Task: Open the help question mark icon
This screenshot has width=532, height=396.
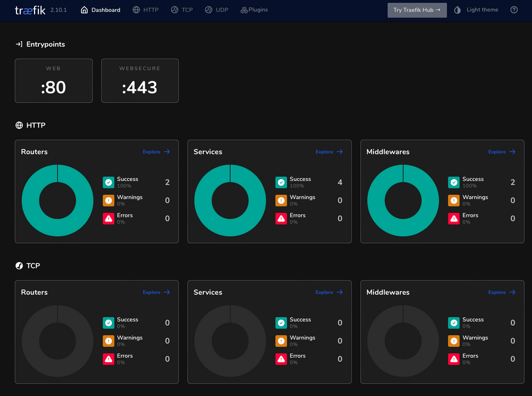Action: tap(513, 10)
